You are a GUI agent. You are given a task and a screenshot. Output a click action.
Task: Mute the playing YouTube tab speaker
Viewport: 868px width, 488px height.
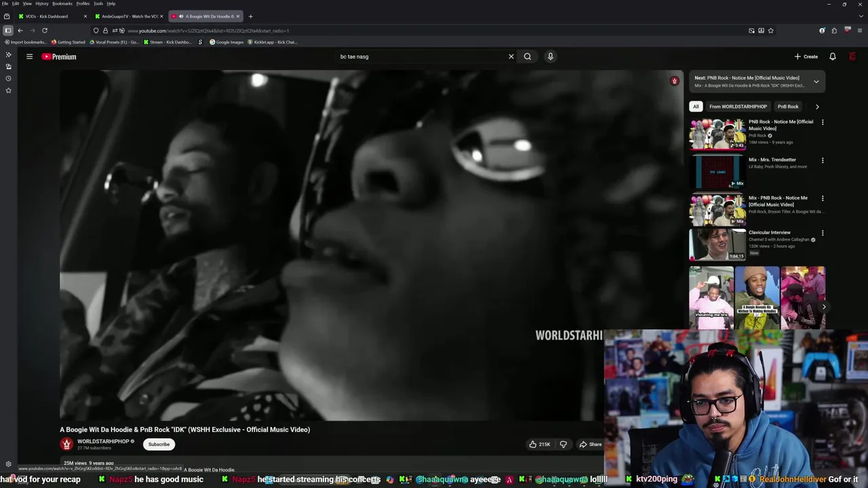181,16
